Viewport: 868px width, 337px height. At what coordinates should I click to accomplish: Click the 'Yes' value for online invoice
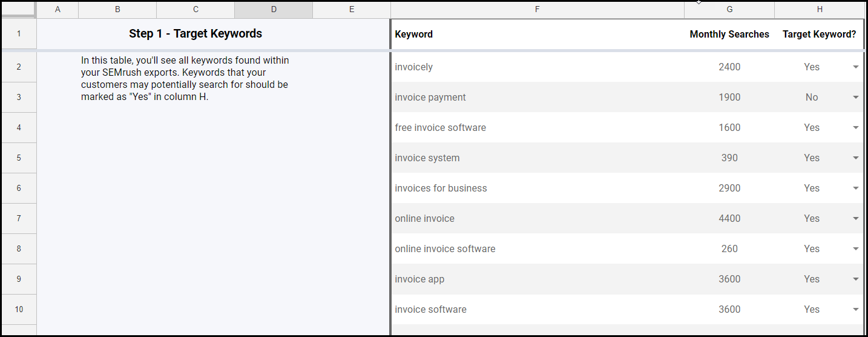[x=812, y=219]
